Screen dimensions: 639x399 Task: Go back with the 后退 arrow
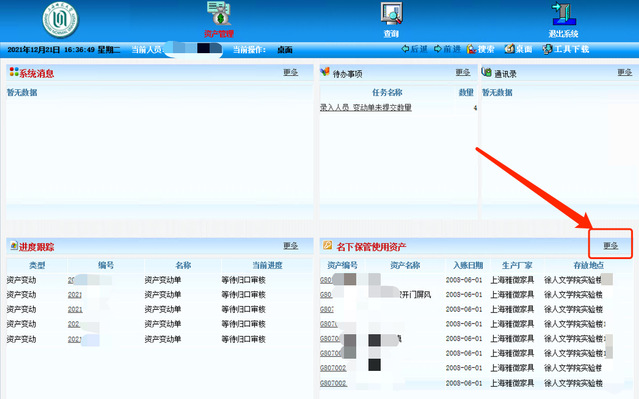click(414, 49)
